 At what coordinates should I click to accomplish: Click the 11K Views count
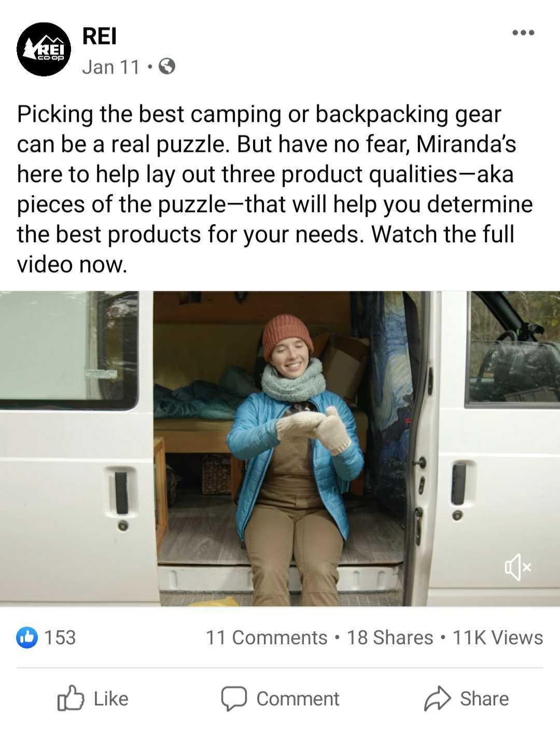point(498,637)
